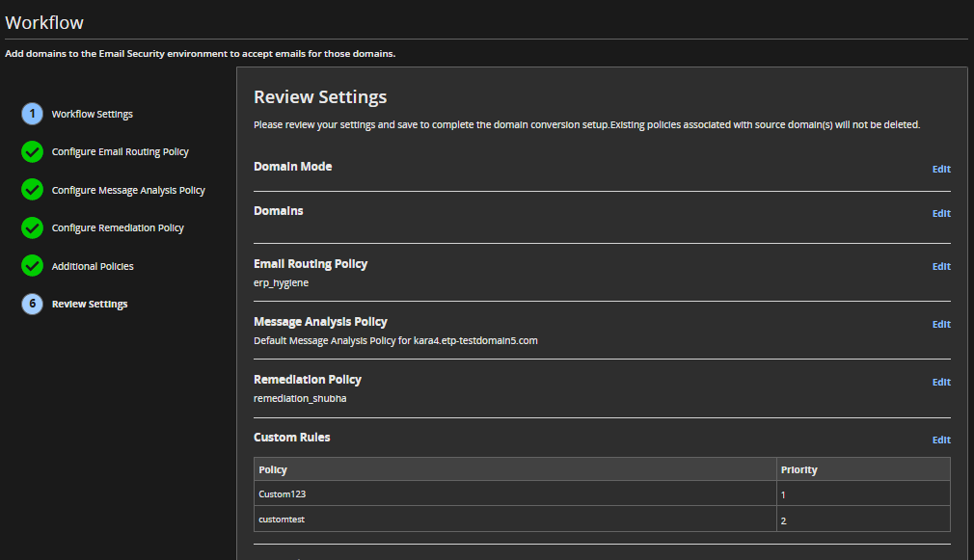Open the Configure Message Analysis Policy step

(128, 191)
